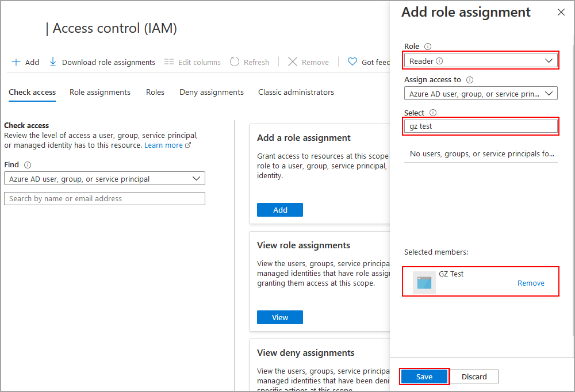575x392 pixels.
Task: Close the Add role assignment panel
Action: 561,12
